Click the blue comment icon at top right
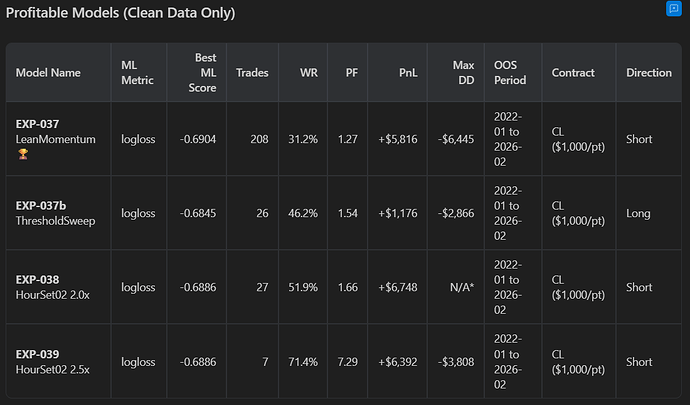 (x=673, y=9)
